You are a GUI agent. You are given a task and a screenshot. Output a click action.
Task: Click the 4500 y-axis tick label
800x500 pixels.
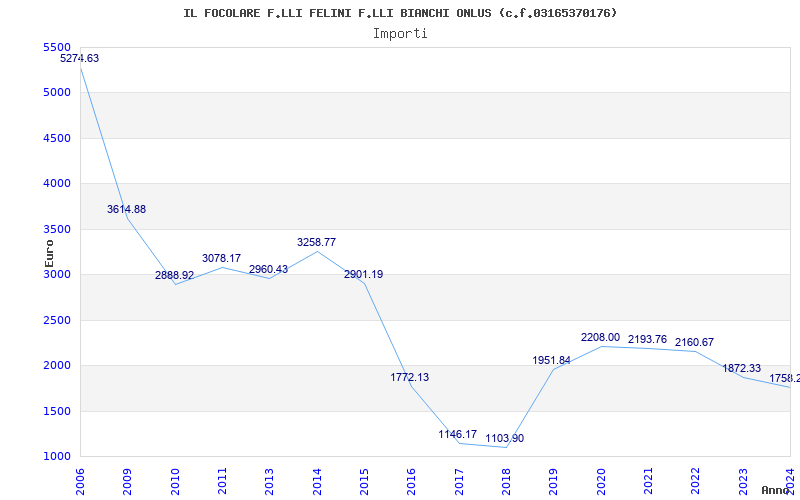click(57, 139)
